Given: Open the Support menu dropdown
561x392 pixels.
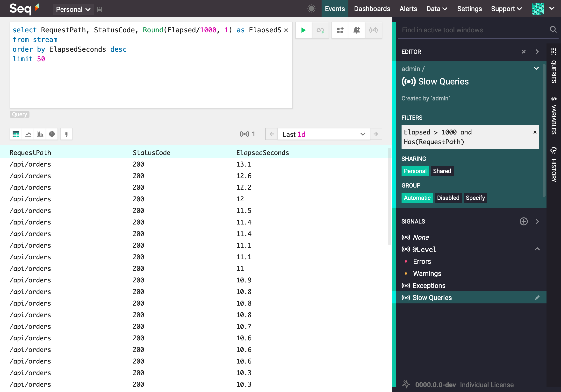Looking at the screenshot, I should 506,9.
